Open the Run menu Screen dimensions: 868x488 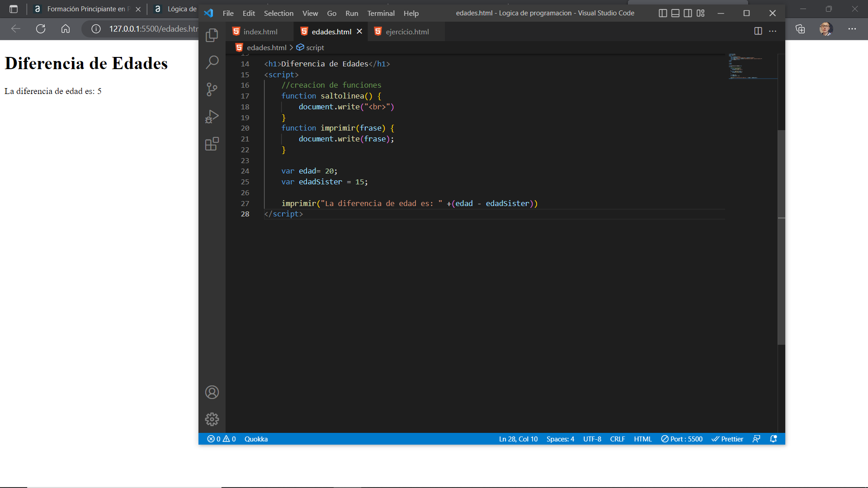(352, 13)
